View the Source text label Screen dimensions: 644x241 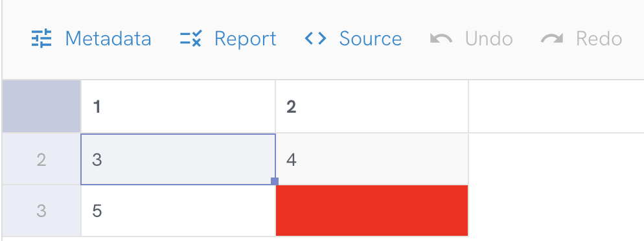[x=371, y=39]
